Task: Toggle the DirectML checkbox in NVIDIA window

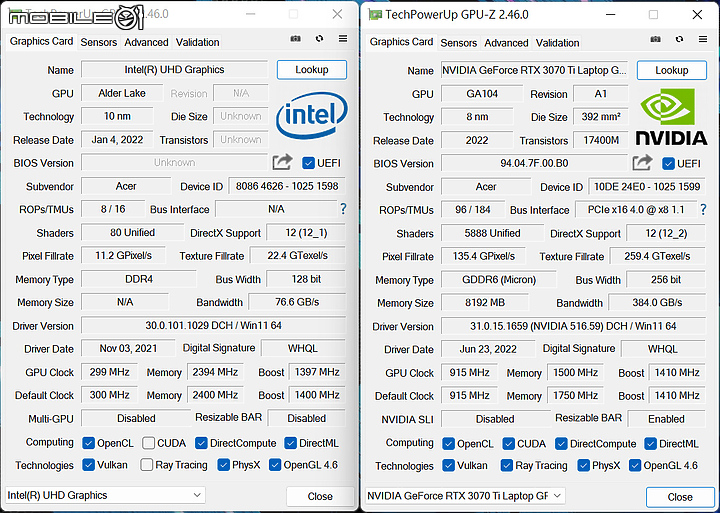Action: [x=650, y=444]
